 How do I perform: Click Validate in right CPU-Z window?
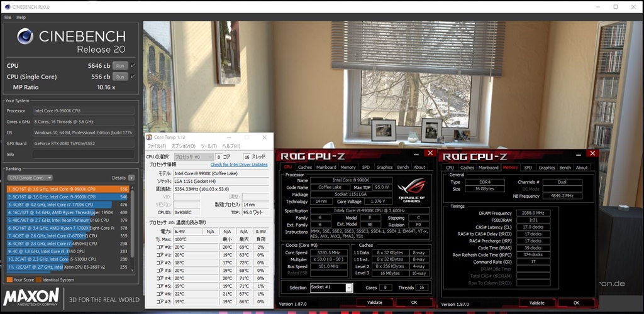(537, 303)
